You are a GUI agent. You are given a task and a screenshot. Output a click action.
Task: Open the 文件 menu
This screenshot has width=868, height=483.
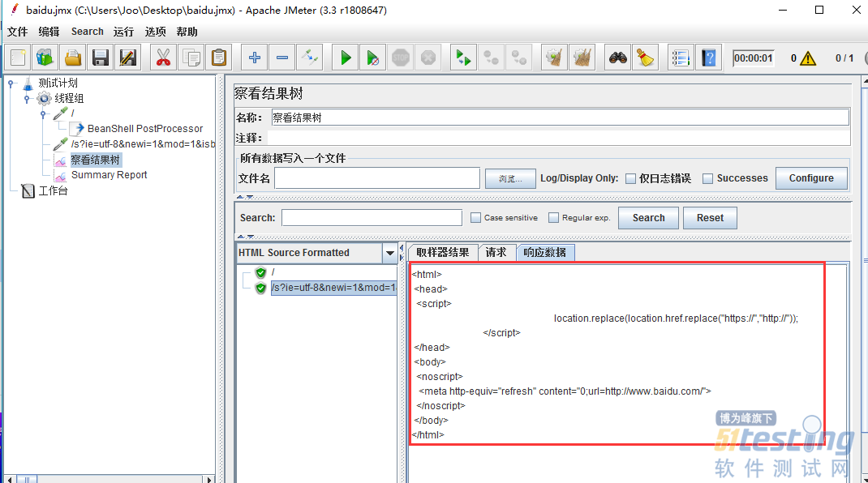(x=18, y=32)
